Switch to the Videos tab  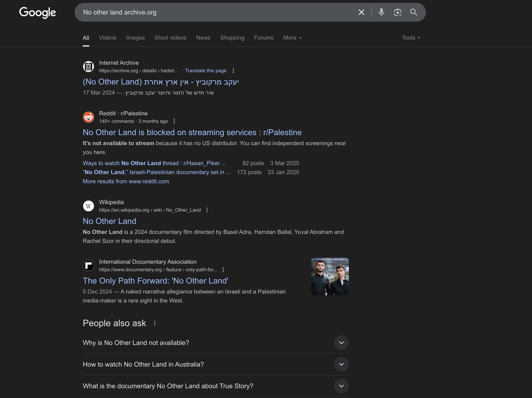click(x=108, y=38)
